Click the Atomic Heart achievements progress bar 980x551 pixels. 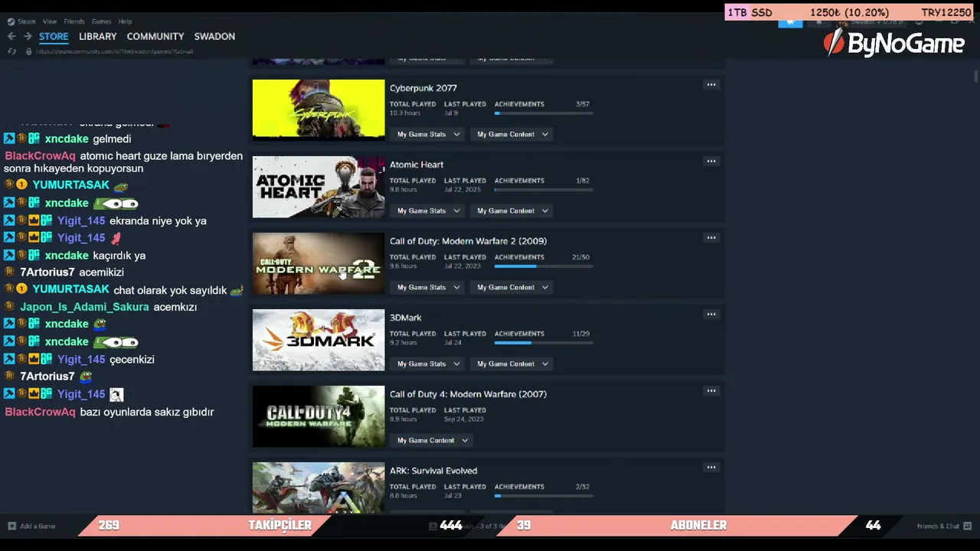click(544, 190)
